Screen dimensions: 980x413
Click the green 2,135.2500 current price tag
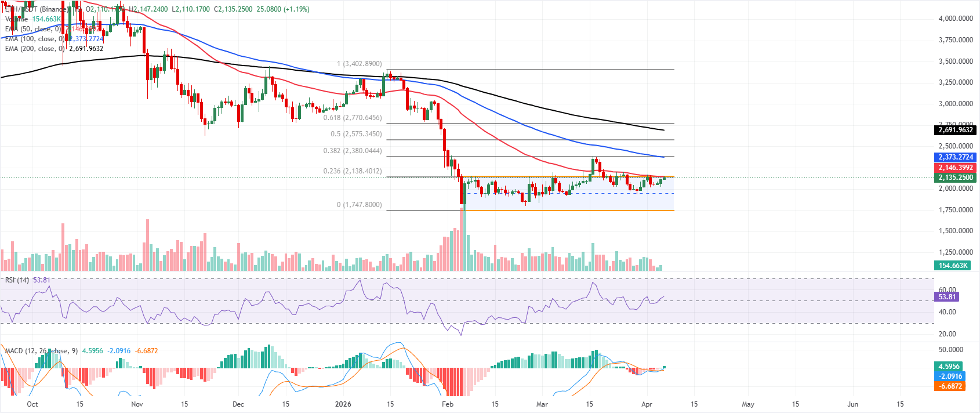[x=956, y=177]
